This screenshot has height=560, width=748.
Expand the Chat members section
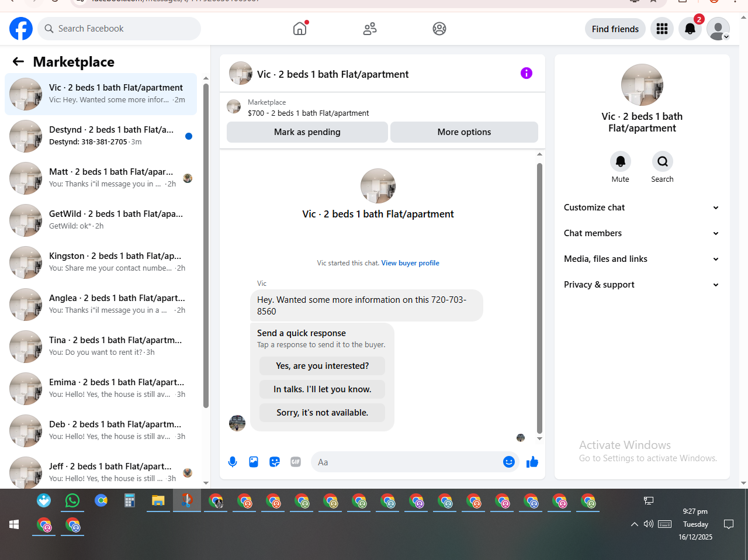click(642, 233)
